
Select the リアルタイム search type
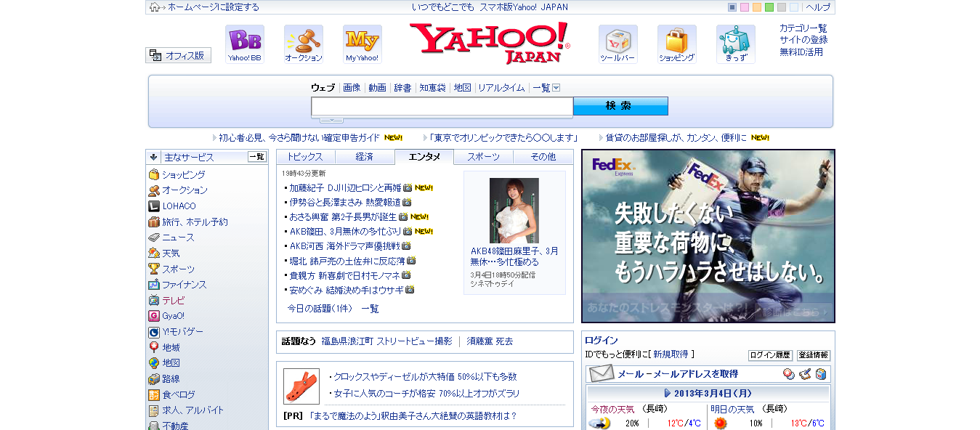(x=501, y=88)
